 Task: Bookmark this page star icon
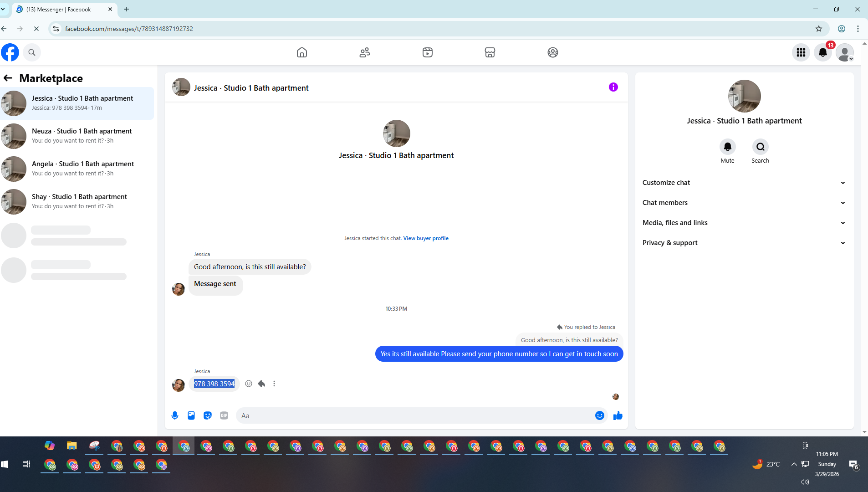(819, 29)
